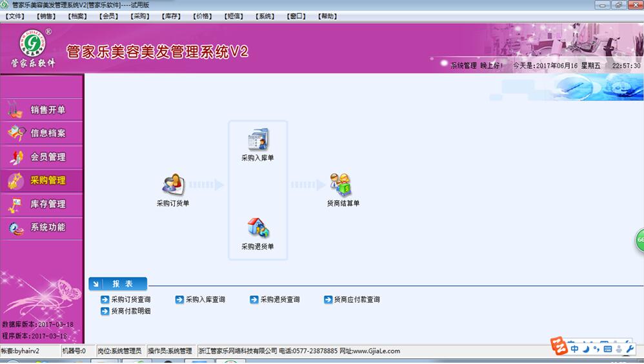Image resolution: width=644 pixels, height=364 pixels.
Task: Click status bar entry 岗位:系统管理员
Action: [x=119, y=351]
